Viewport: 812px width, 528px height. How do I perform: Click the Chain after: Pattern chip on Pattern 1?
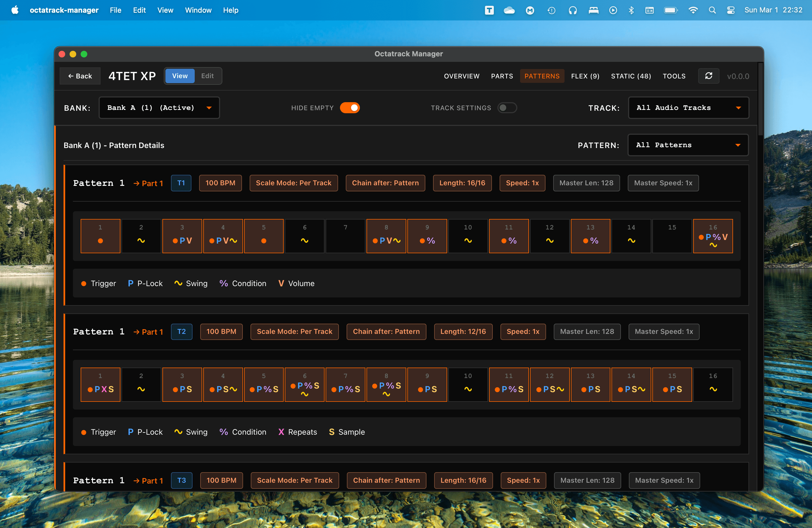385,183
